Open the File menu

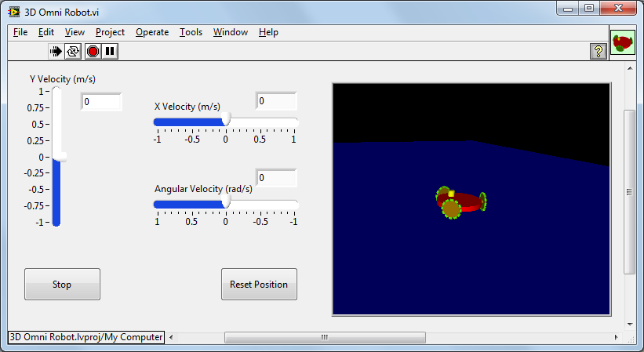point(20,32)
